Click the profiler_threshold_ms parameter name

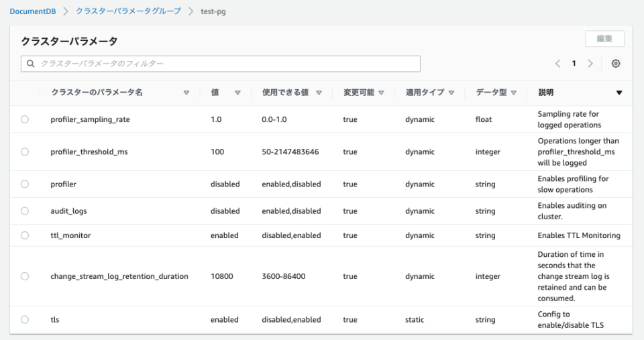coord(89,152)
